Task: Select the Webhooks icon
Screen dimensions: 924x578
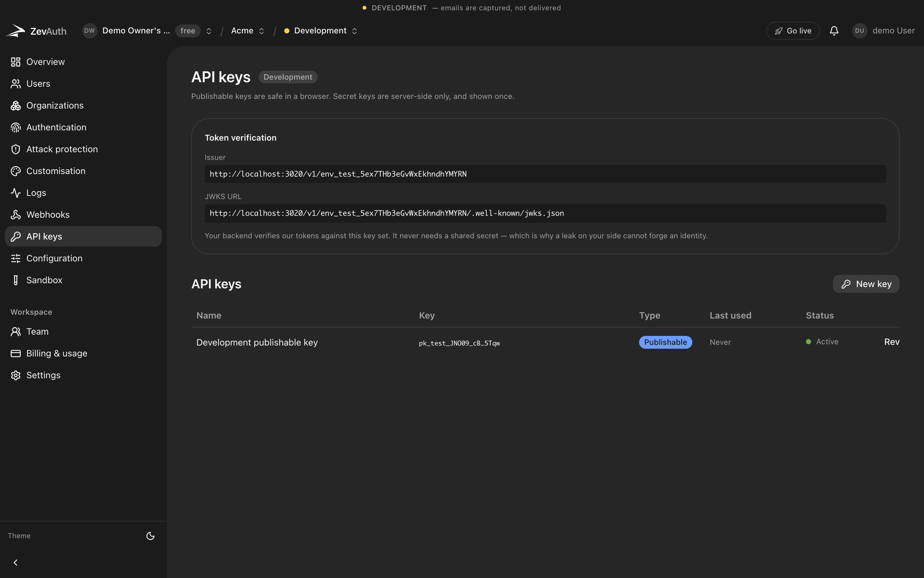Action: click(16, 215)
